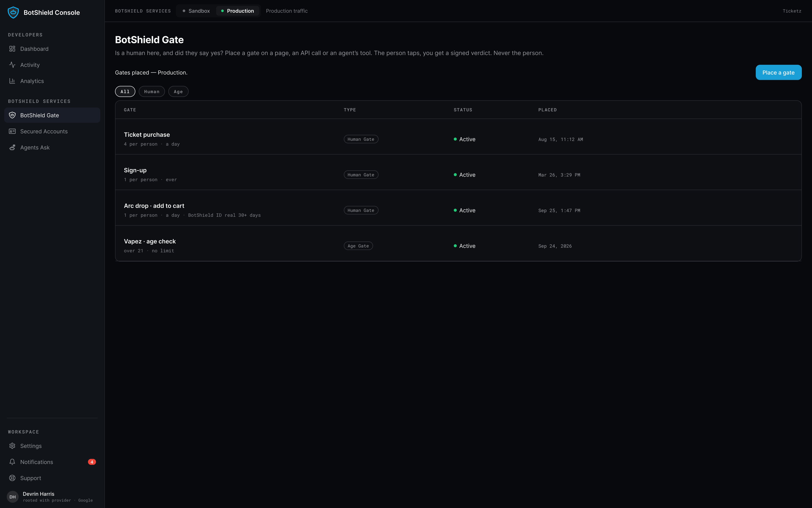Filter gates by All
Image resolution: width=812 pixels, height=508 pixels.
125,91
